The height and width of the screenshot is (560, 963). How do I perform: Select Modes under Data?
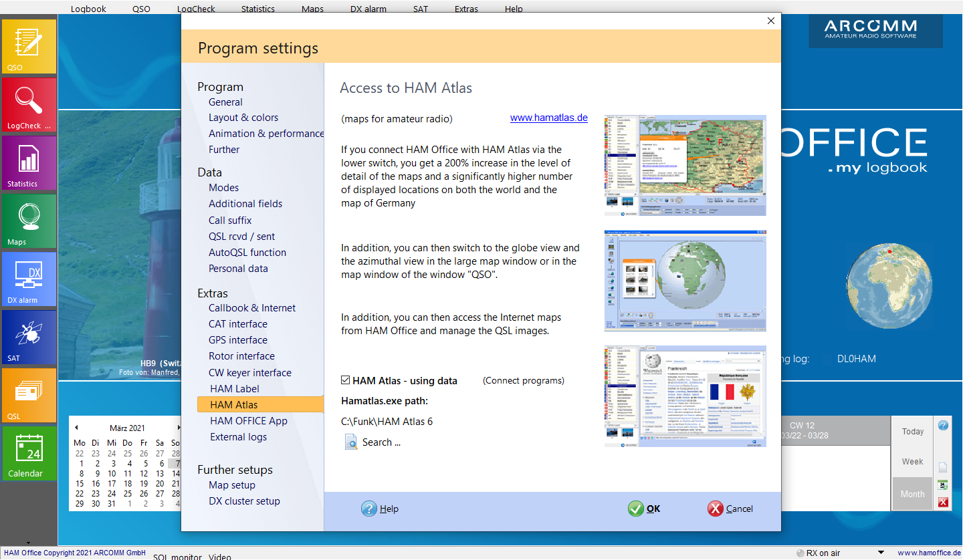223,188
